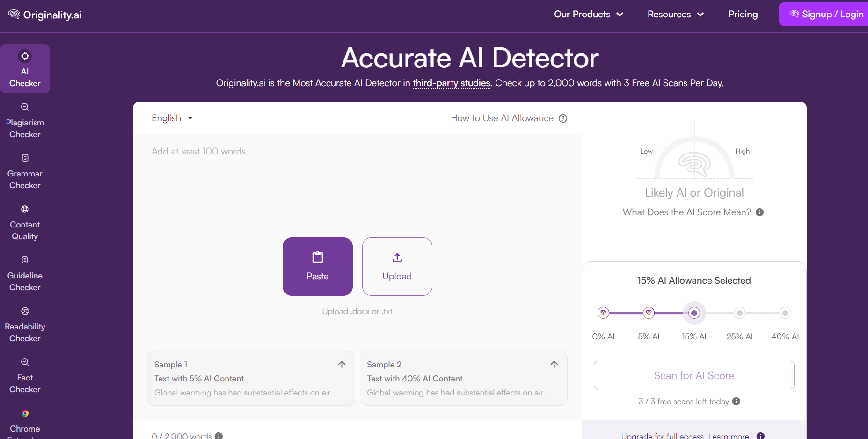Click the 'Upload .docx or .txt' hint text
The width and height of the screenshot is (868, 439).
point(357,311)
